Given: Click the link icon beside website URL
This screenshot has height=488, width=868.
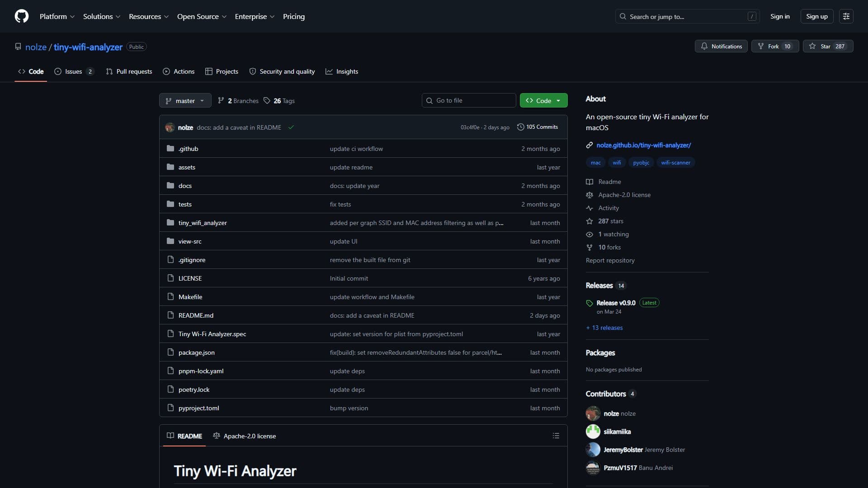Looking at the screenshot, I should pyautogui.click(x=590, y=145).
